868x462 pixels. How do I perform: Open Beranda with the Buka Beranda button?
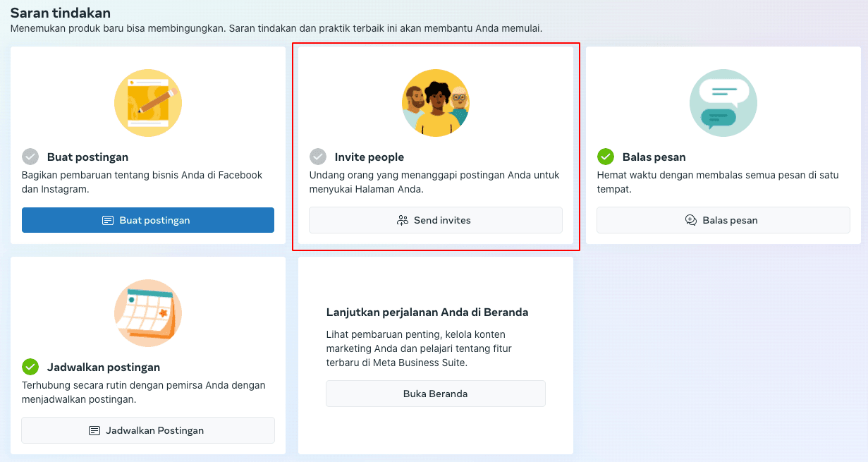click(x=435, y=394)
